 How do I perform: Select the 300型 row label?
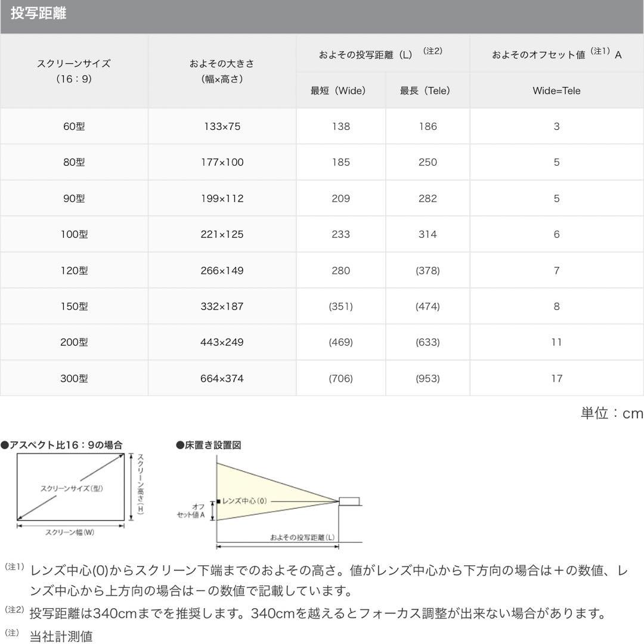(74, 378)
